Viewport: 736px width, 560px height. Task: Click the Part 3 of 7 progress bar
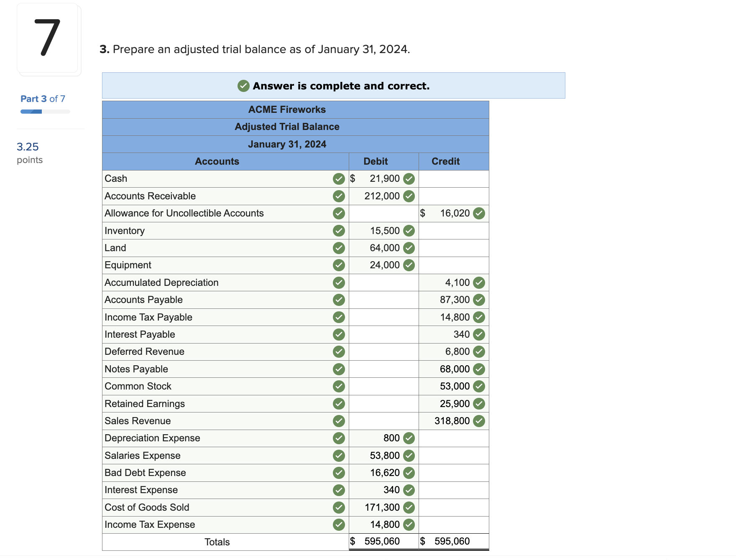[45, 112]
